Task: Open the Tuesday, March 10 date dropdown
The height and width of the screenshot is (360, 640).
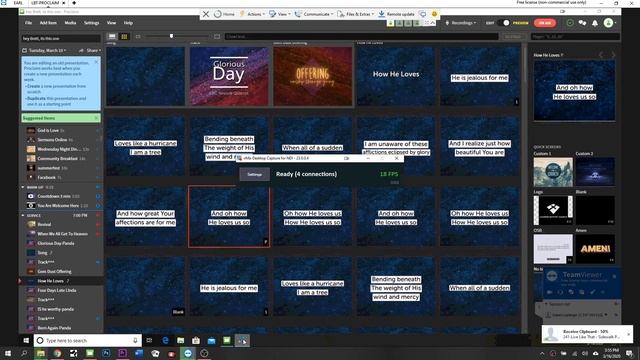Action: (x=45, y=50)
